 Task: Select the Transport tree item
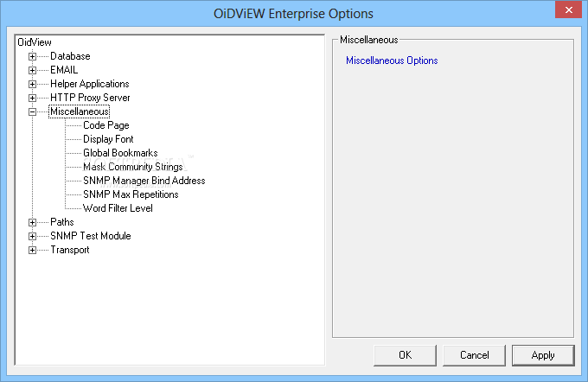pyautogui.click(x=70, y=250)
